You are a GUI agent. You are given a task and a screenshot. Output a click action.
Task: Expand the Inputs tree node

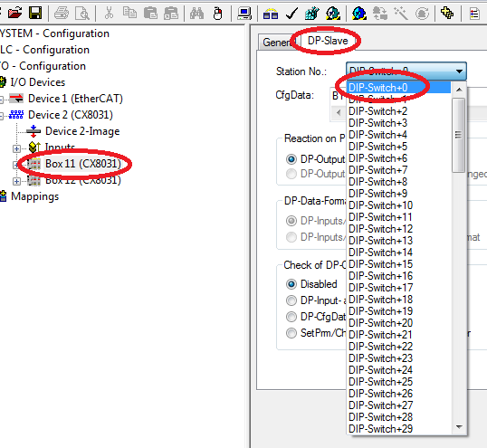(x=17, y=148)
